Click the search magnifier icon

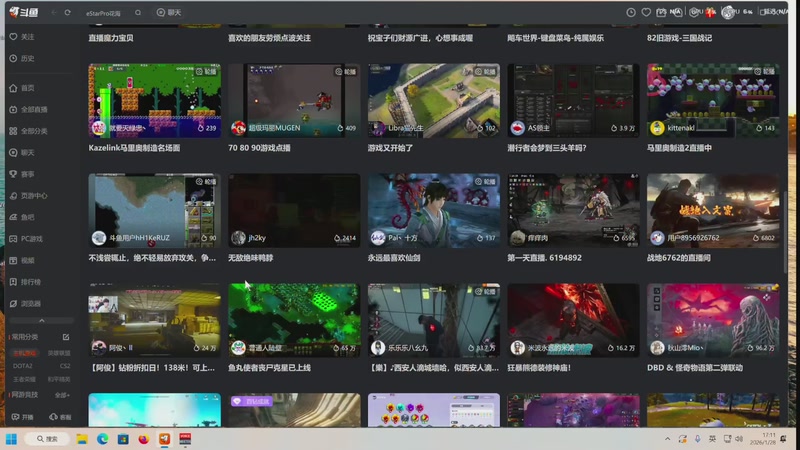(138, 13)
